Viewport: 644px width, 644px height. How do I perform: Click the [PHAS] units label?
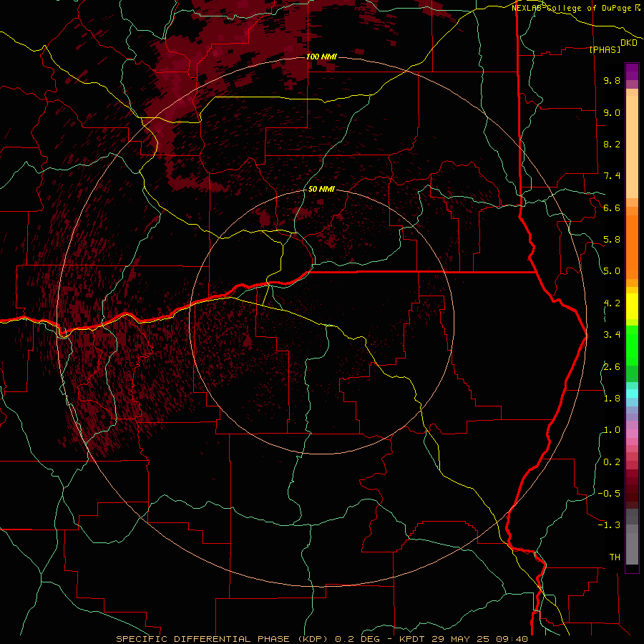605,49
